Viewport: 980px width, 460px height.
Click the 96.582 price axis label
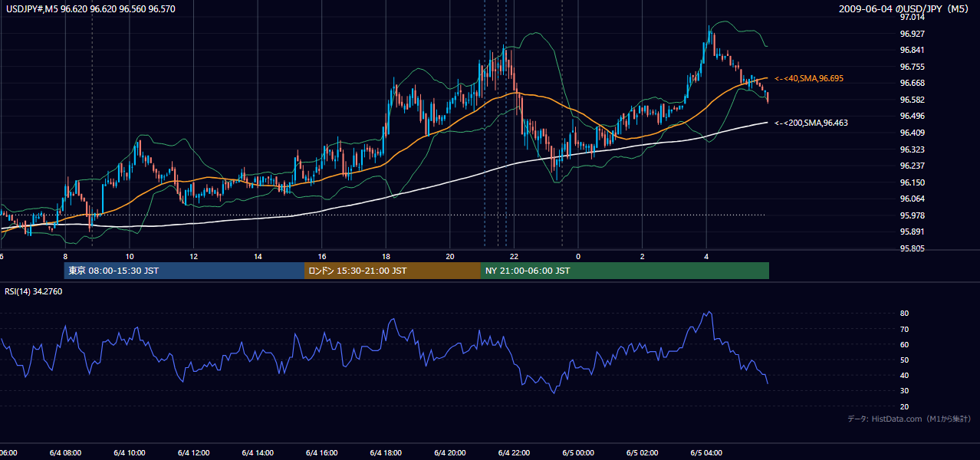912,100
